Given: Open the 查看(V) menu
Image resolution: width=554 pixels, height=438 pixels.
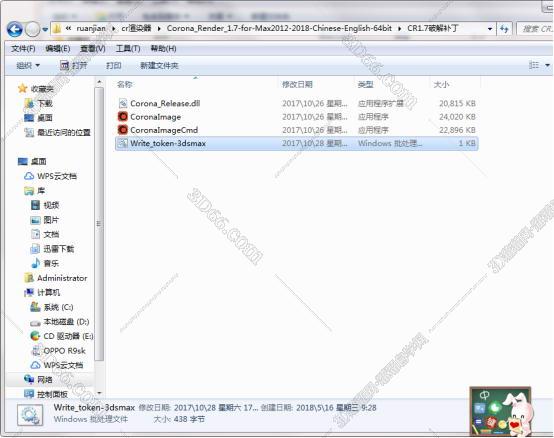Looking at the screenshot, I should (x=93, y=48).
